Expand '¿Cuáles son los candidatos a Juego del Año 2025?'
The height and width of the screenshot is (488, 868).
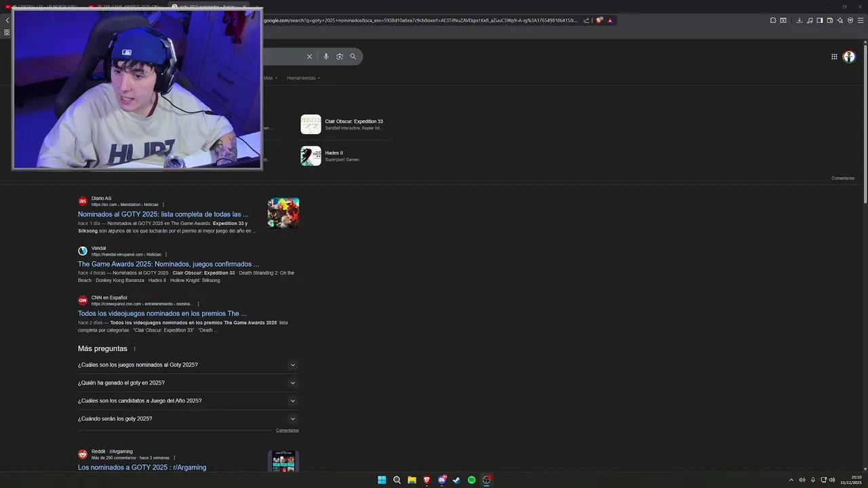click(x=188, y=401)
